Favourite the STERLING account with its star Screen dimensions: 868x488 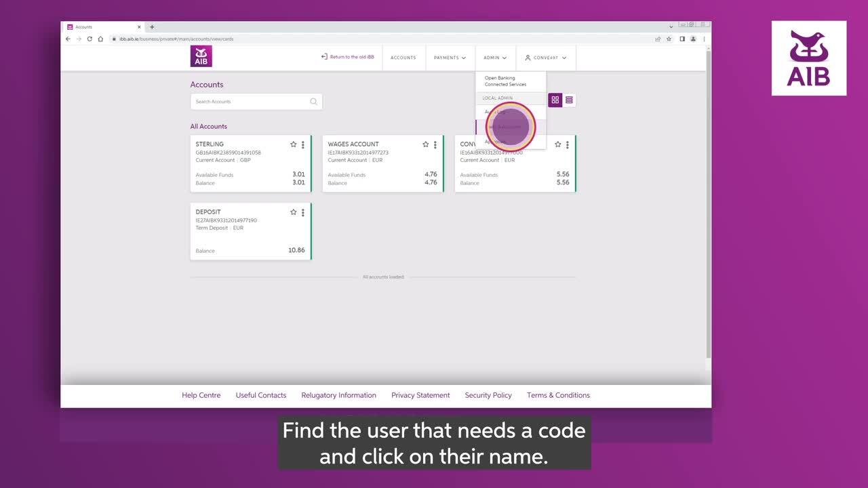tap(293, 144)
